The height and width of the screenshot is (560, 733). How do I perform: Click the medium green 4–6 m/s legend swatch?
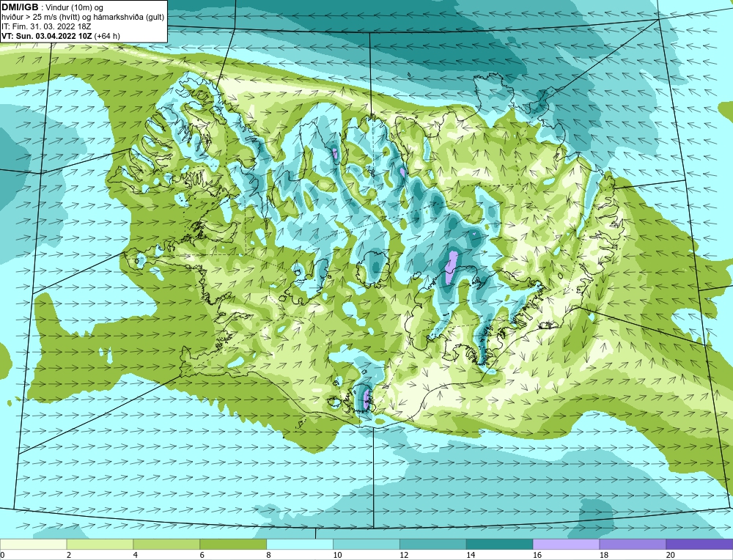pyautogui.click(x=166, y=544)
